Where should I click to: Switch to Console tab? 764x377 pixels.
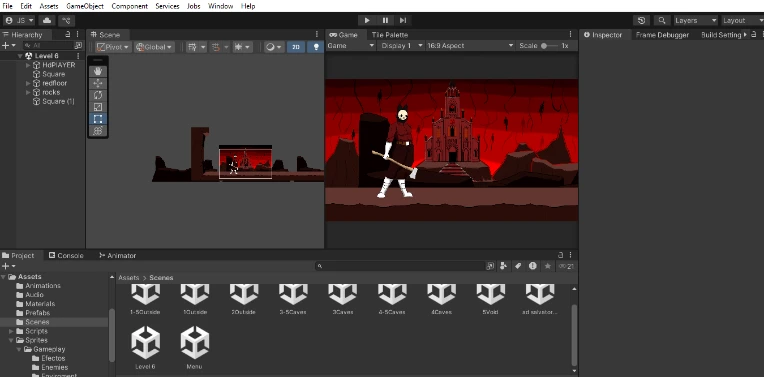pos(66,255)
